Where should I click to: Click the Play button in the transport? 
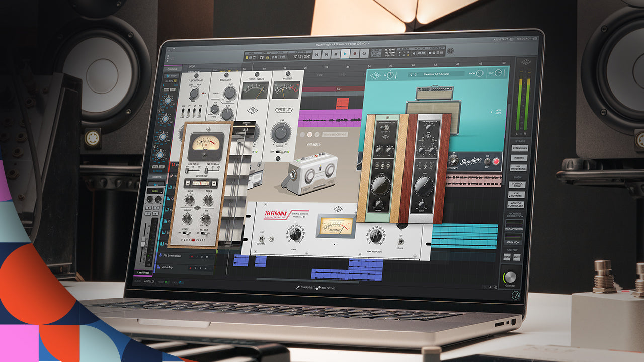point(345,54)
